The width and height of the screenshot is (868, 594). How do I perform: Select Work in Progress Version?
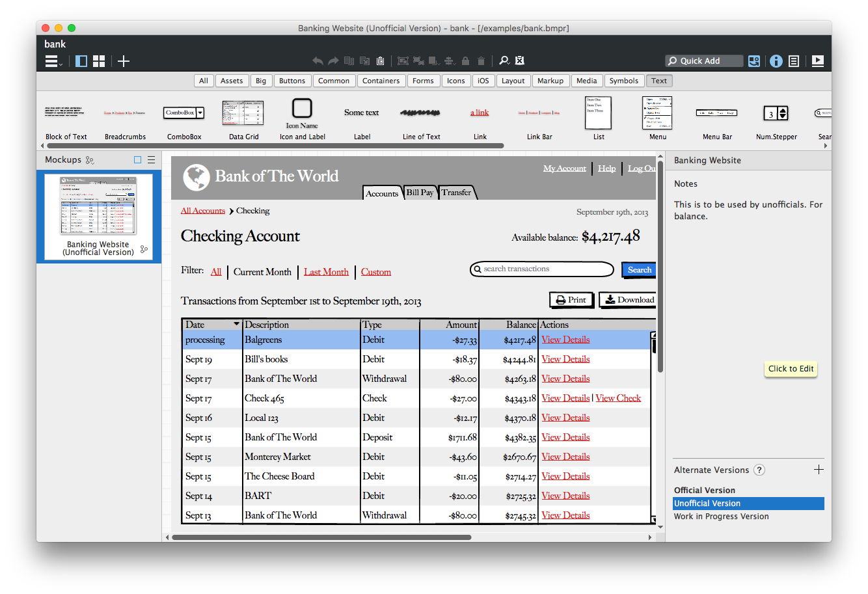tap(721, 517)
